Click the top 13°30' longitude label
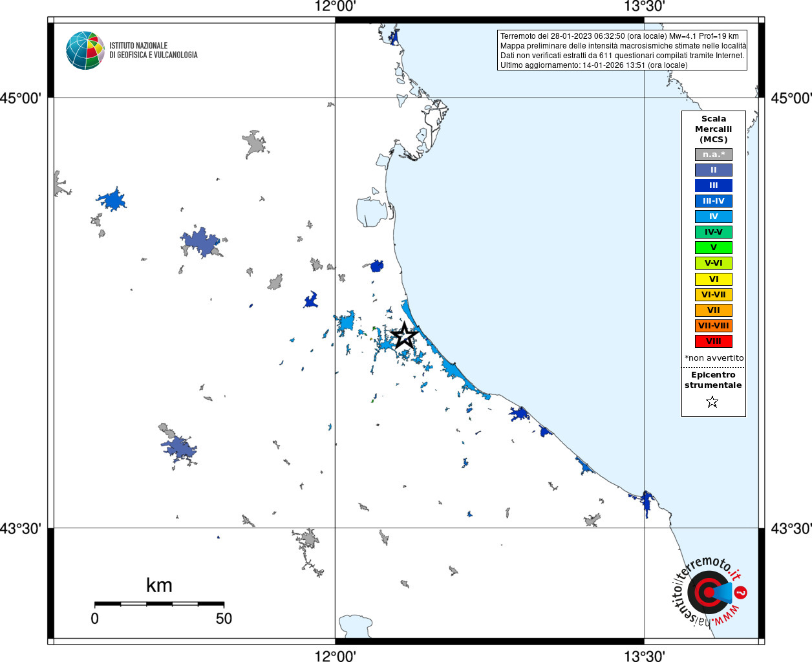Viewport: 812px width, 662px height. coord(644,6)
